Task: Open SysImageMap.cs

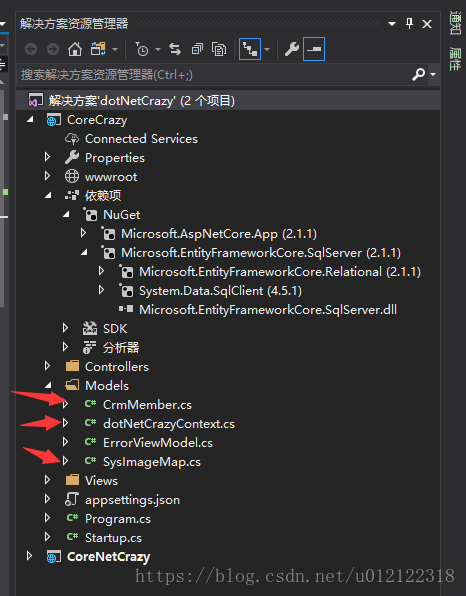Action: (x=152, y=462)
